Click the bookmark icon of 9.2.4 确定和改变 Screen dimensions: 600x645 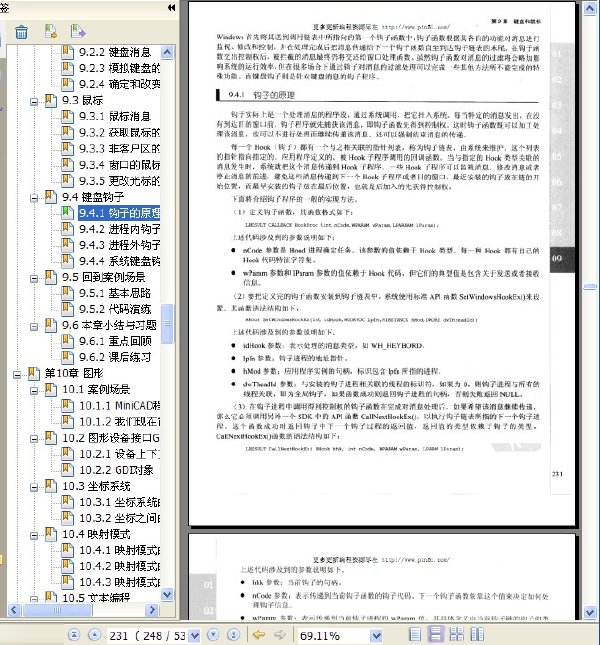click(67, 84)
